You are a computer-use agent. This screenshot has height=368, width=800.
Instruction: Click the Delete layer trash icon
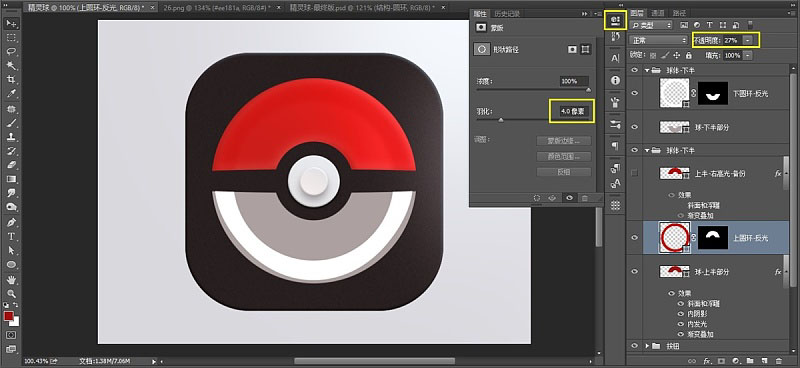[778, 361]
